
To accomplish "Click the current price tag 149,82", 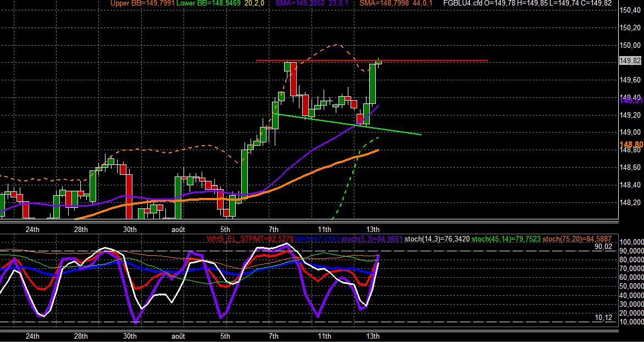I will click(x=631, y=61).
